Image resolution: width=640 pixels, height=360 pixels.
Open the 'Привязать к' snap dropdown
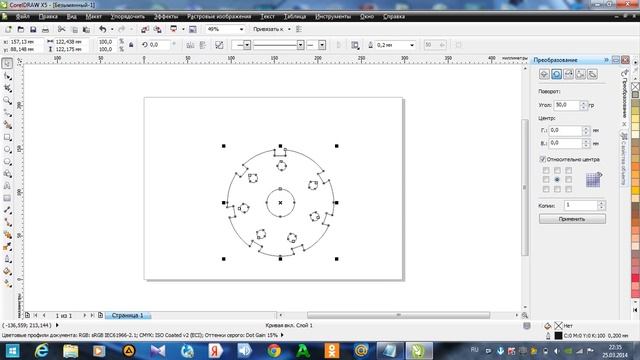click(x=289, y=29)
